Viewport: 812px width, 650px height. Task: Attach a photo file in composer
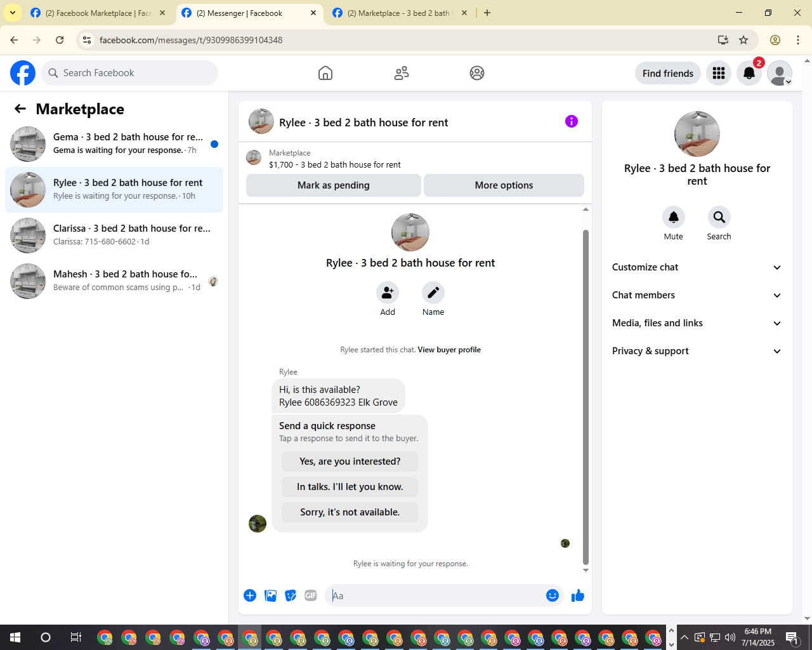[x=270, y=595]
